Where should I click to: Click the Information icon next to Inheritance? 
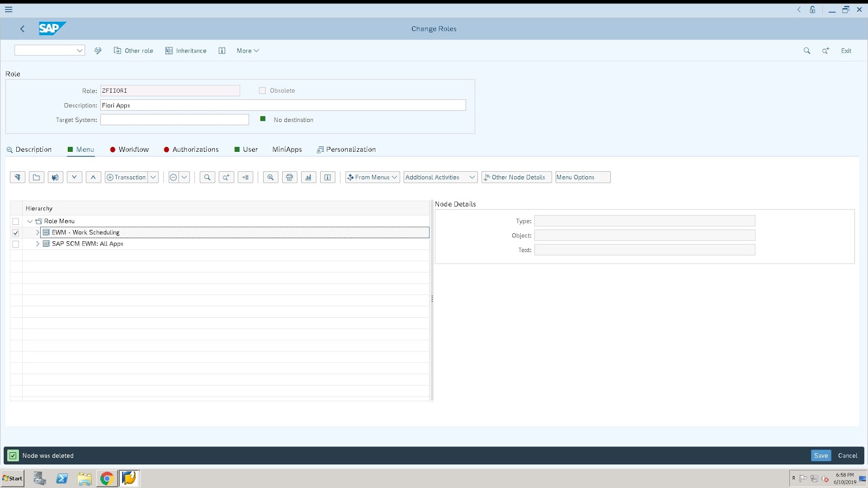coord(222,50)
